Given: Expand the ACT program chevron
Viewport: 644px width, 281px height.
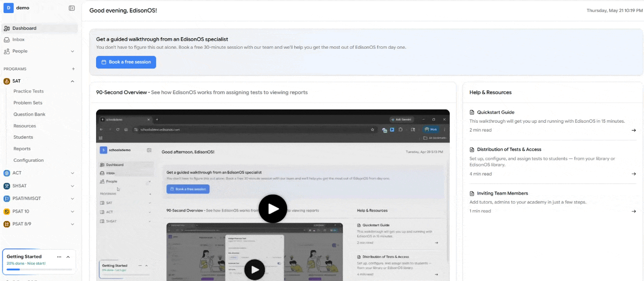Looking at the screenshot, I should pyautogui.click(x=72, y=173).
